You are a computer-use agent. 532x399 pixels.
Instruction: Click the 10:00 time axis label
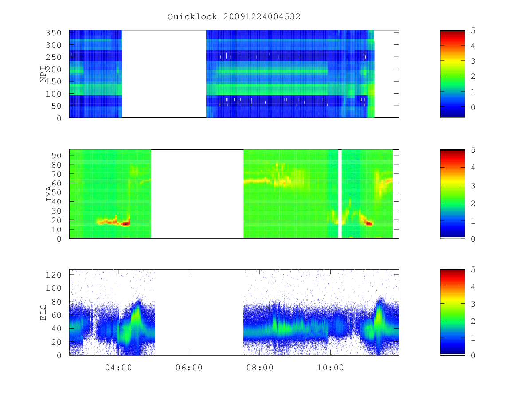click(x=331, y=368)
